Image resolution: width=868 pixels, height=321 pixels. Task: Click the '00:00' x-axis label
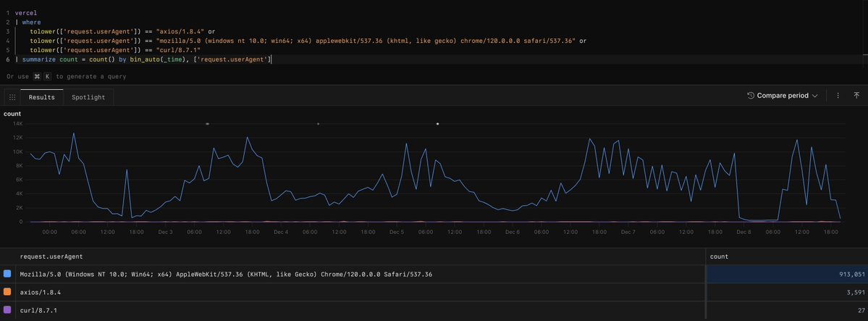click(50, 232)
